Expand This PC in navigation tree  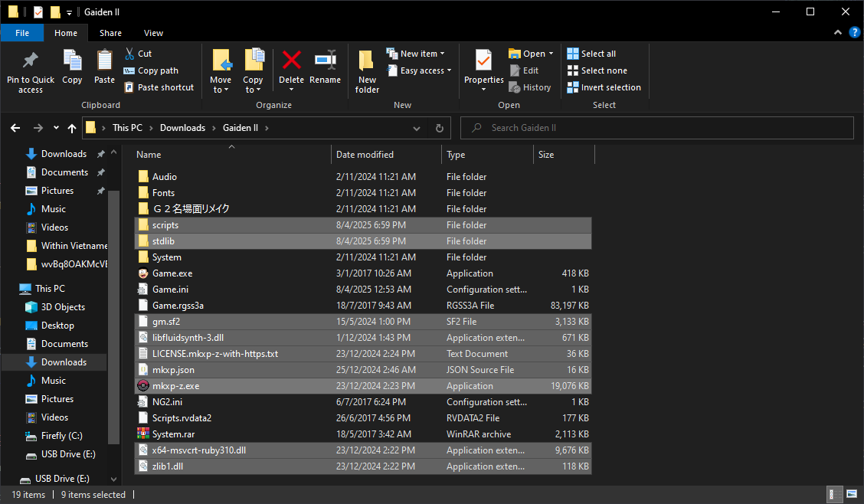(10, 289)
